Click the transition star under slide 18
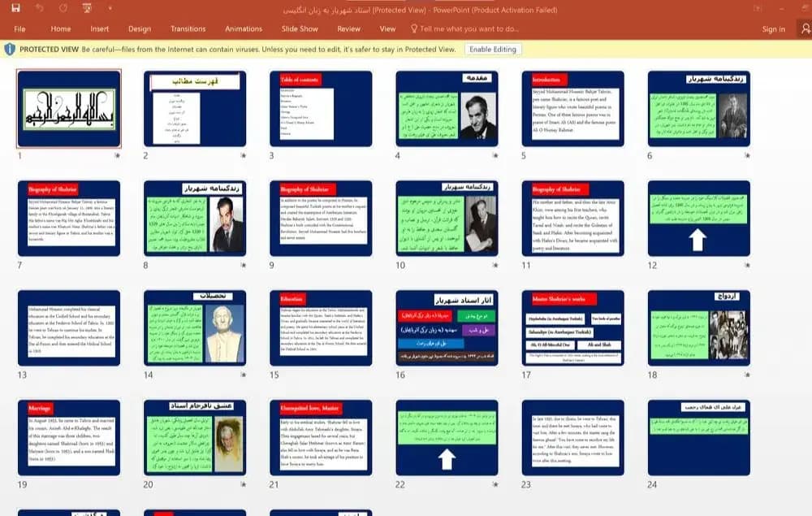The height and width of the screenshot is (516, 812). (747, 375)
